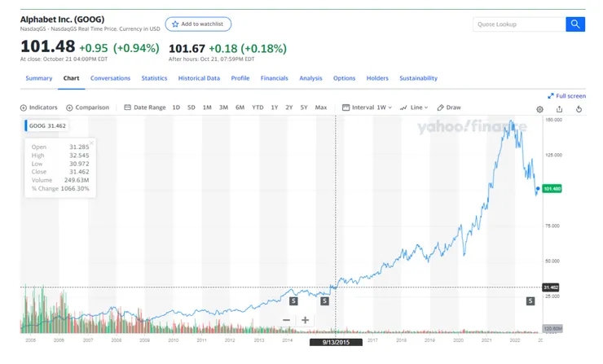Open chart settings gear
This screenshot has height=364, width=603.
point(539,108)
